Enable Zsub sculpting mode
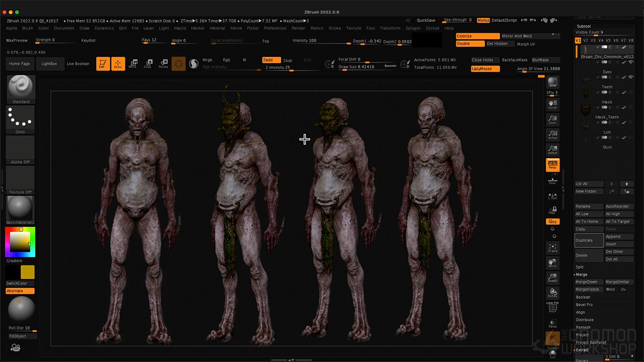The height and width of the screenshot is (362, 644). click(x=287, y=60)
